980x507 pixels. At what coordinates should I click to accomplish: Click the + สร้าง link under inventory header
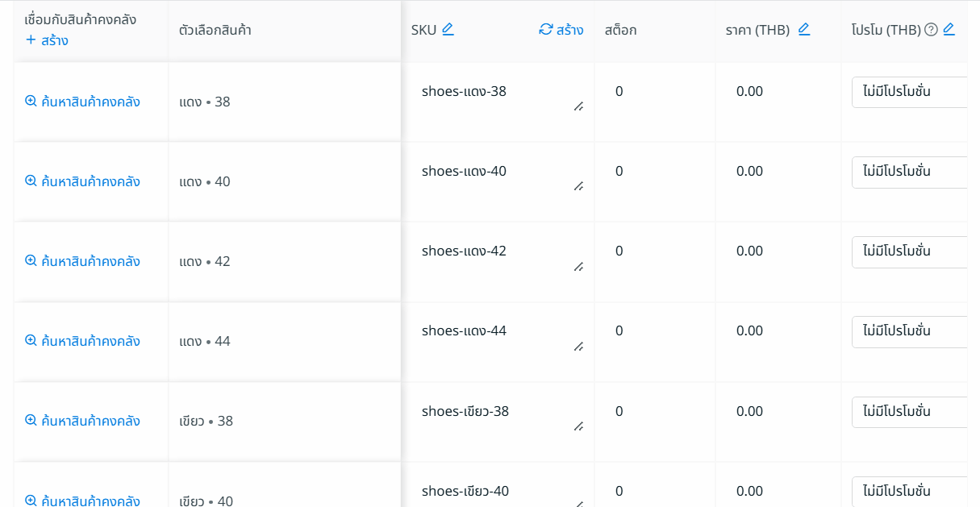(x=47, y=40)
